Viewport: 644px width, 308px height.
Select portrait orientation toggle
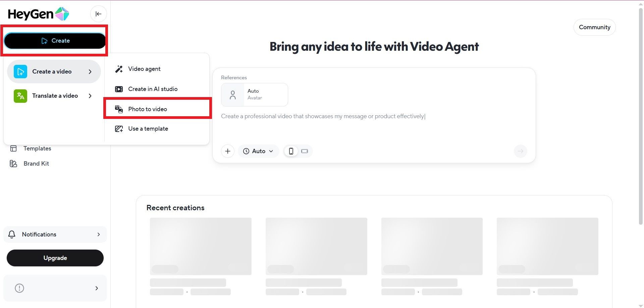point(291,151)
